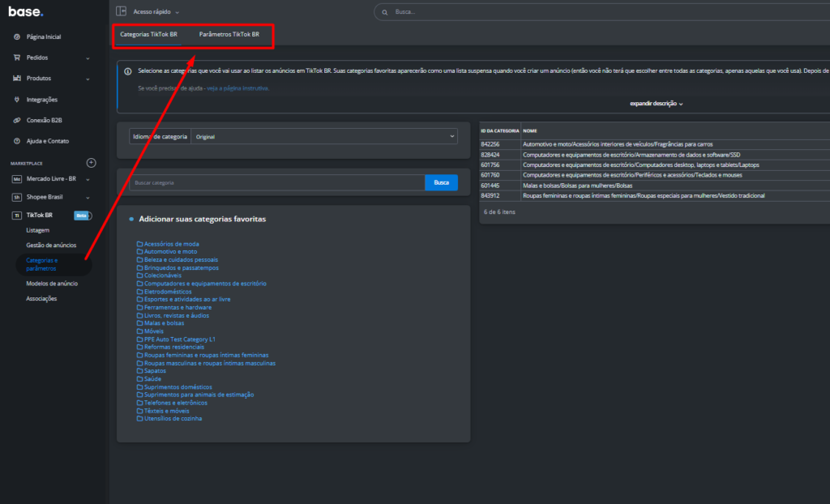Open the Sapatos folder
The height and width of the screenshot is (504, 830).
pyautogui.click(x=152, y=370)
